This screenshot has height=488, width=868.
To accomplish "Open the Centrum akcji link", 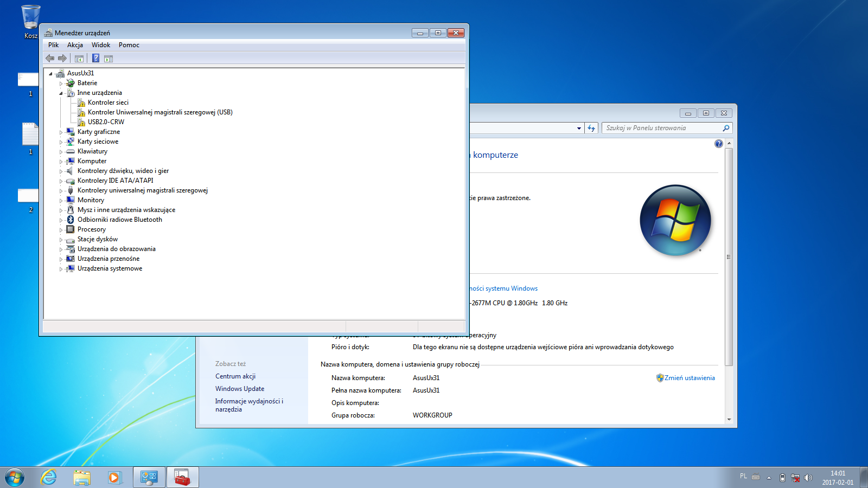I will point(235,376).
